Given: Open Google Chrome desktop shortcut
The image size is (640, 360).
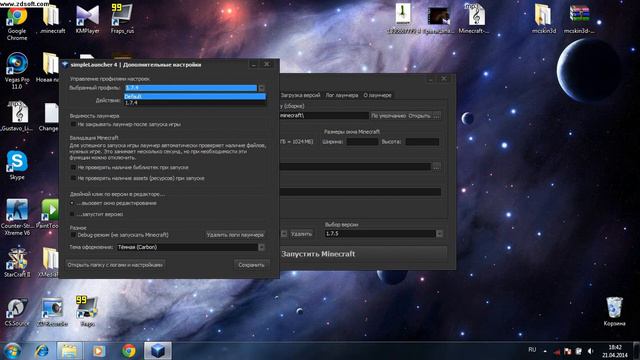Looking at the screenshot, I should [x=17, y=23].
